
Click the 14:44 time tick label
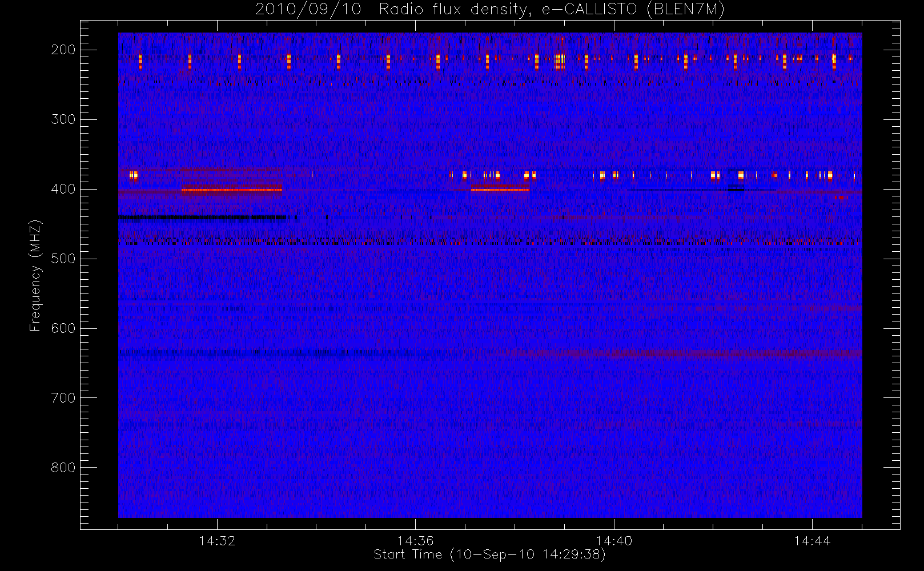[x=812, y=541]
